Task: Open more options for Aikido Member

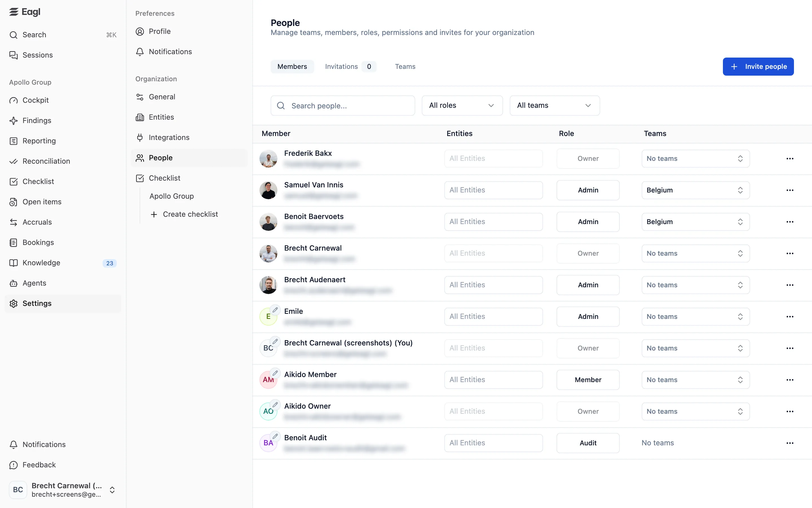Action: click(790, 380)
